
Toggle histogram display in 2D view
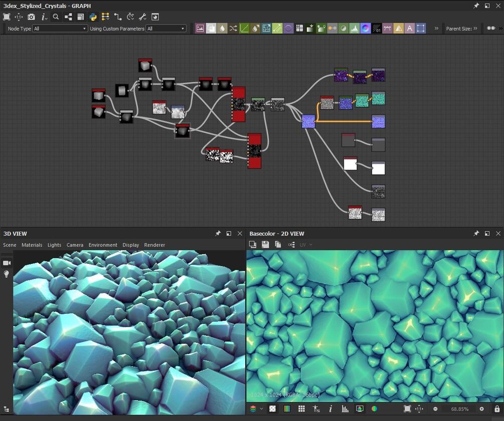tap(345, 409)
